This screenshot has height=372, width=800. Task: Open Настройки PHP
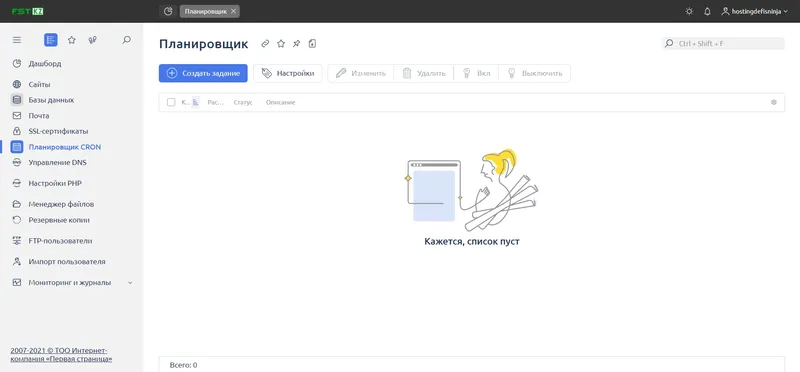point(55,184)
